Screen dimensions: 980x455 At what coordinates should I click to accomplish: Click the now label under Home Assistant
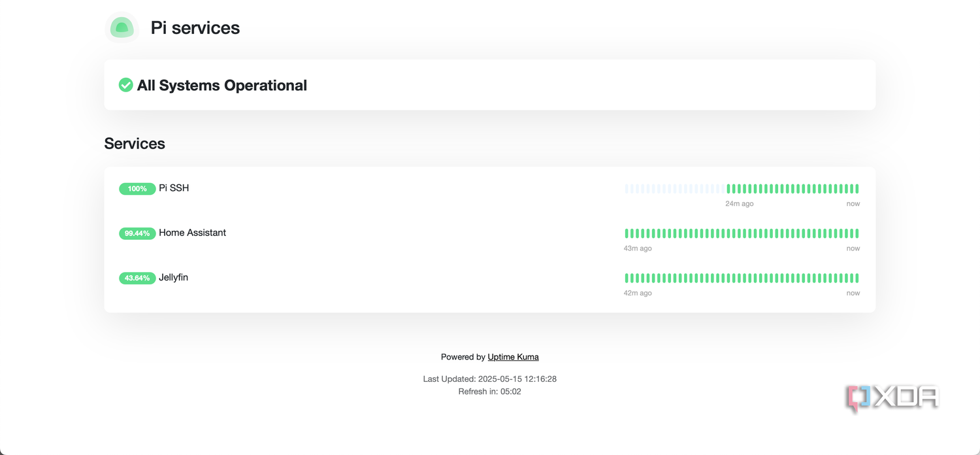(853, 248)
